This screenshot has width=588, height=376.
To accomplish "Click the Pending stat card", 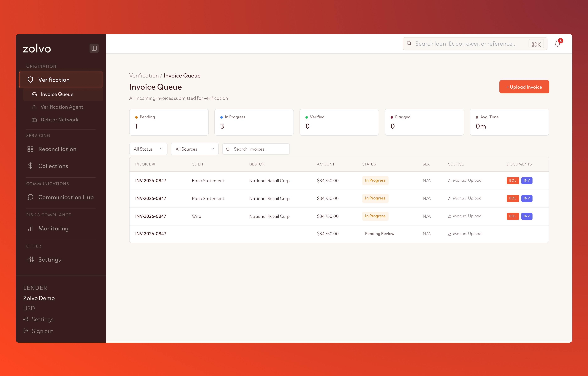I will [169, 122].
